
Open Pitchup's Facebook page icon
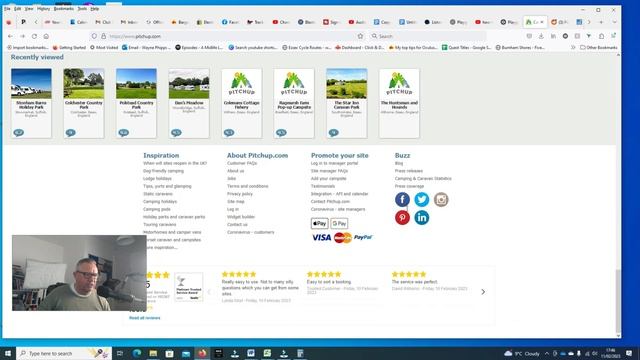pyautogui.click(x=402, y=200)
